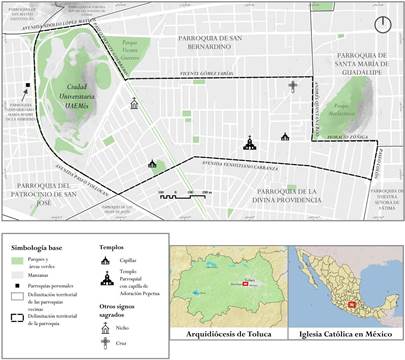Click the green Parques y áreas verdes swatch
The width and height of the screenshot is (405, 360).
click(x=17, y=261)
